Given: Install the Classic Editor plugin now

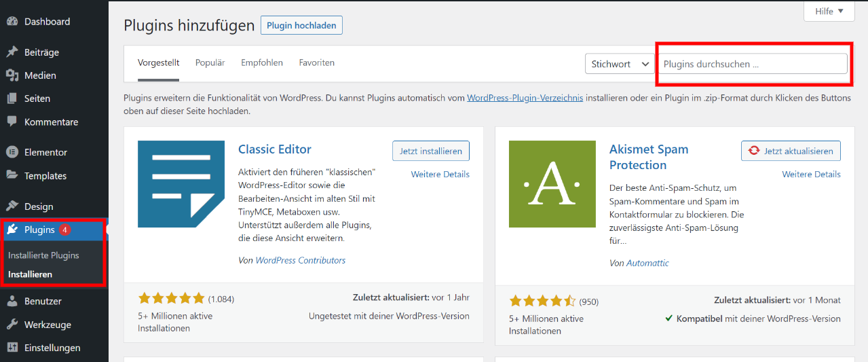Looking at the screenshot, I should (431, 151).
